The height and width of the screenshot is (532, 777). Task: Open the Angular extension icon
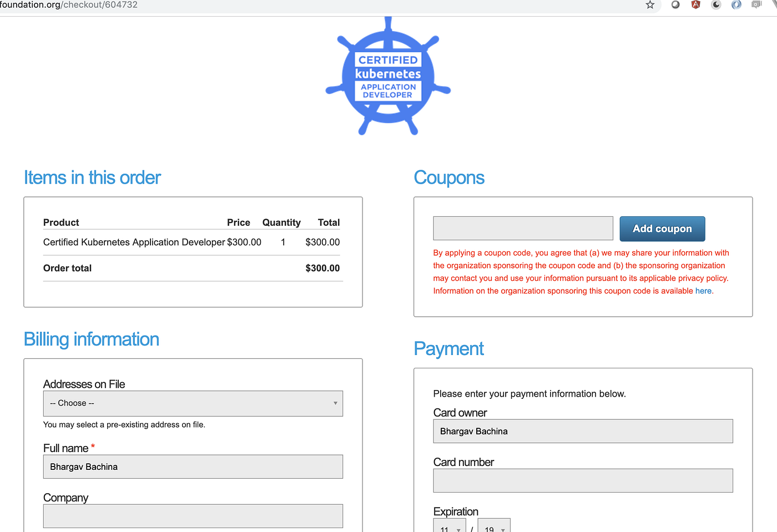[695, 4]
